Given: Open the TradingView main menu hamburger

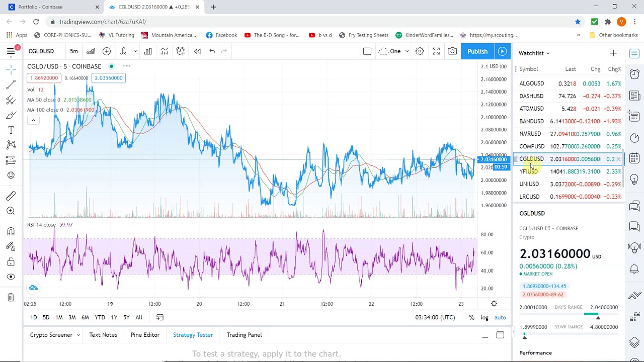Looking at the screenshot, I should point(11,51).
